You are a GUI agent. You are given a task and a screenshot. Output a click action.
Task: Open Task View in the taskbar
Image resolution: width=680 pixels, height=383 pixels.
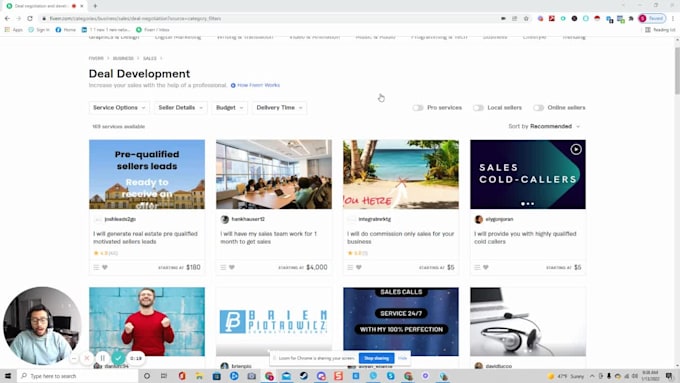point(163,376)
